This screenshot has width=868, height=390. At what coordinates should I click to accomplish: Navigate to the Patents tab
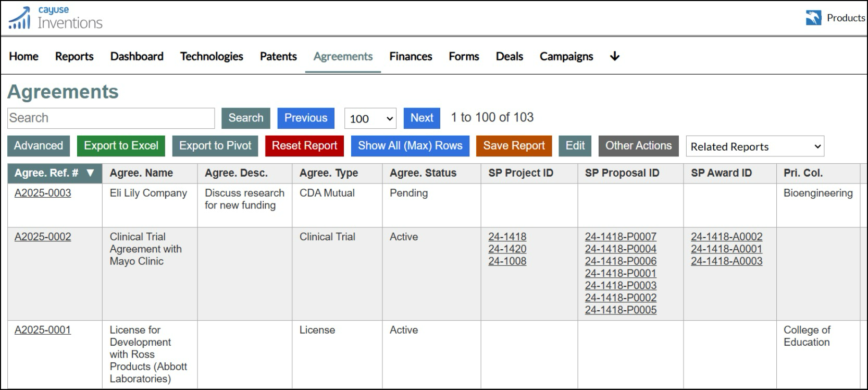pyautogui.click(x=278, y=56)
